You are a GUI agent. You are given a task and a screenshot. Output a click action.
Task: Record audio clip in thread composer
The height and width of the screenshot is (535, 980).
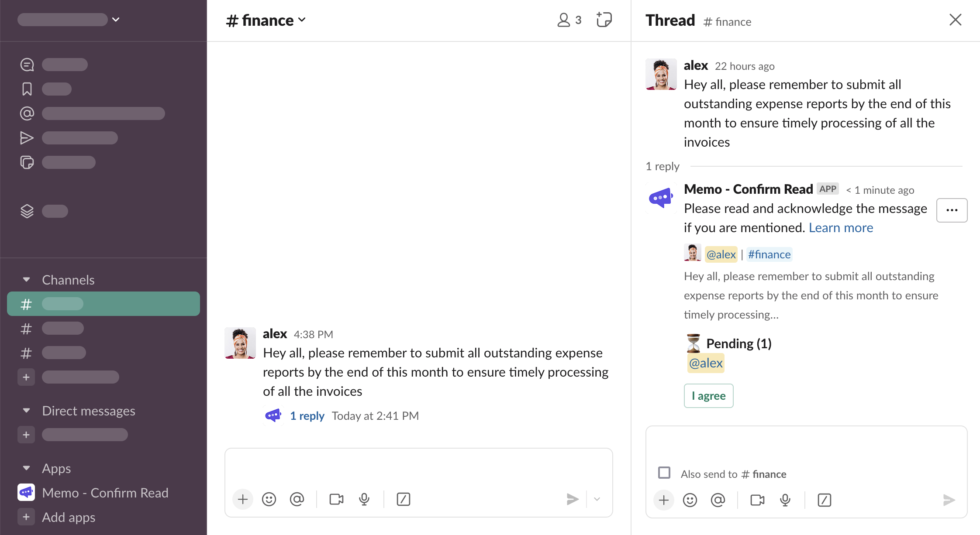[x=785, y=500]
